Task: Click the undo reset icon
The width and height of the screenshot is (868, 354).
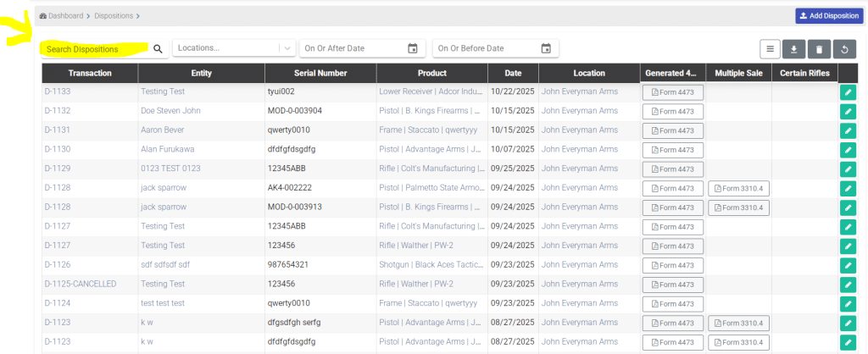Action: point(843,50)
